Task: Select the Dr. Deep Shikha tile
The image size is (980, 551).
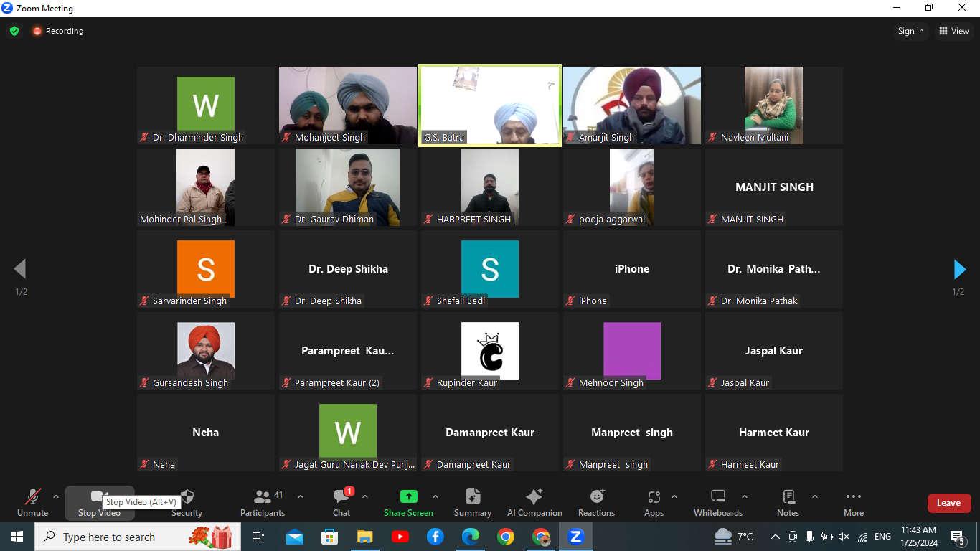Action: point(348,269)
